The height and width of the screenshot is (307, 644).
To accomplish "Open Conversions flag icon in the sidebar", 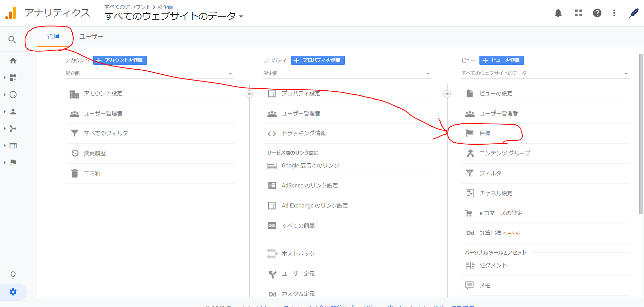I will coord(13,162).
